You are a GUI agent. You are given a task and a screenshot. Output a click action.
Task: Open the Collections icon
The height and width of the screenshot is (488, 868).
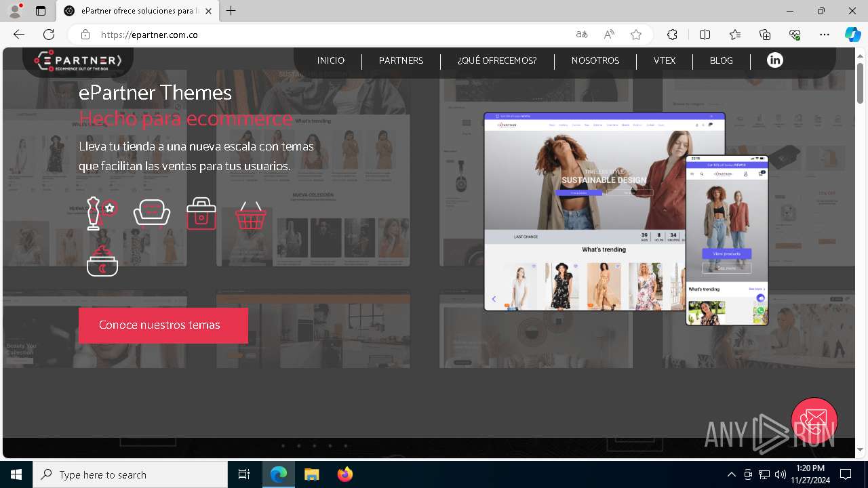click(765, 35)
